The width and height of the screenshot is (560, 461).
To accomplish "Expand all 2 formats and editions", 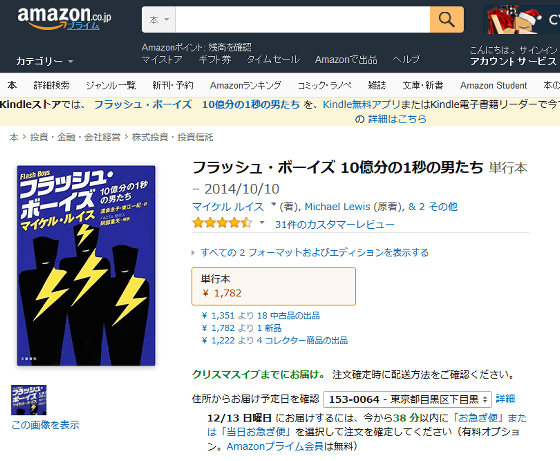I will tap(314, 253).
